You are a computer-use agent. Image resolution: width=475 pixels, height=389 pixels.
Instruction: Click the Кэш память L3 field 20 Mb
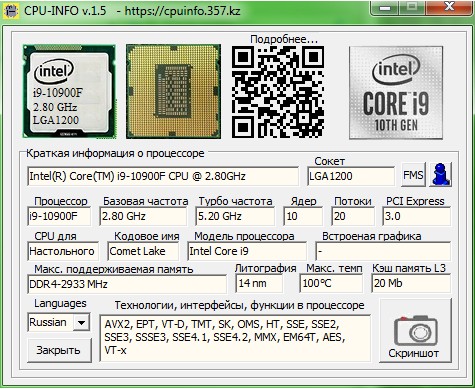pyautogui.click(x=411, y=284)
